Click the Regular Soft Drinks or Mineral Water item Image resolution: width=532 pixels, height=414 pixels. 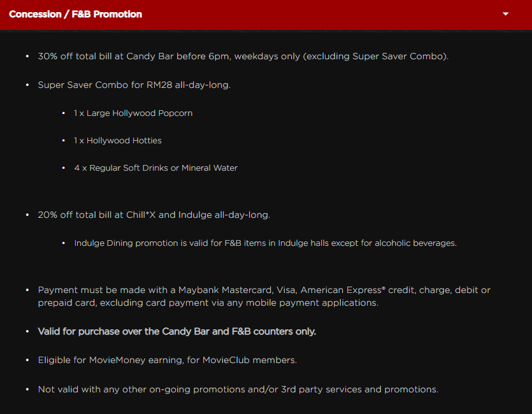click(155, 168)
